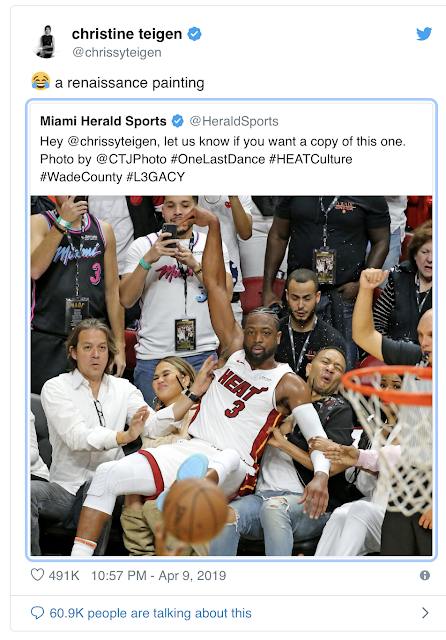
Task: Open the Miami Herald Sports account name
Action: coord(103,121)
